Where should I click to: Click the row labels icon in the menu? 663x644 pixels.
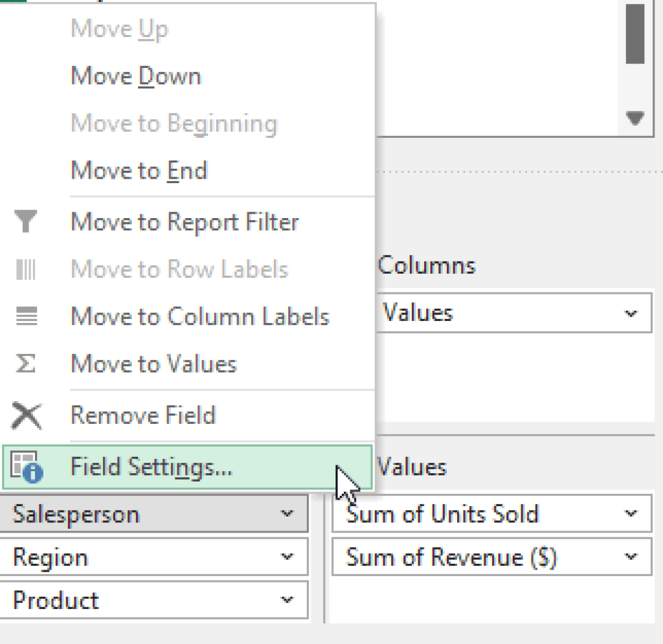click(27, 269)
